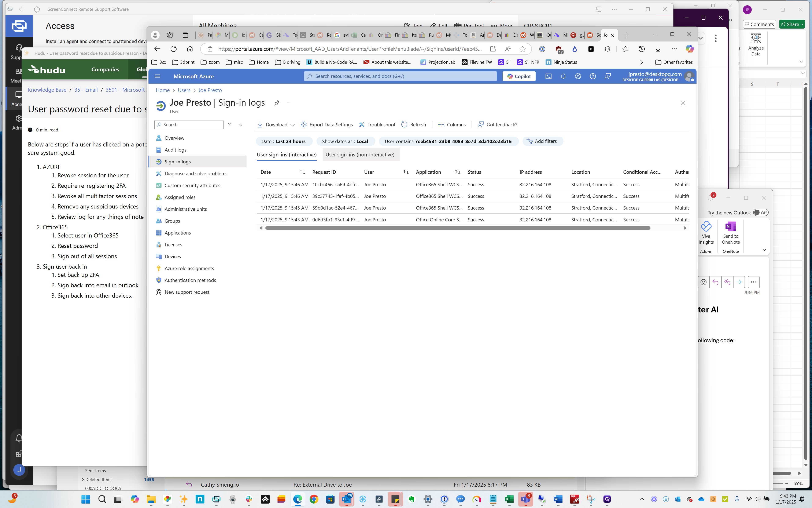Click Analyze Data in Excel ribbon
This screenshot has width=812, height=508.
coord(756,45)
